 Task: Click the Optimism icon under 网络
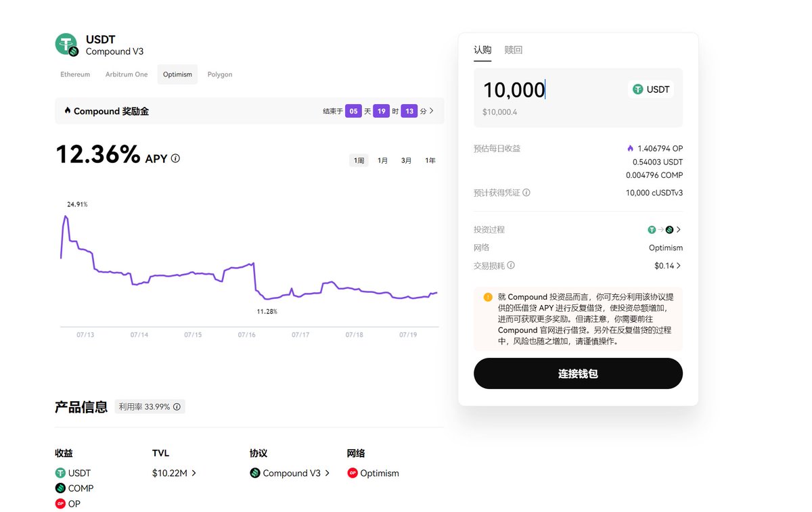pos(353,473)
